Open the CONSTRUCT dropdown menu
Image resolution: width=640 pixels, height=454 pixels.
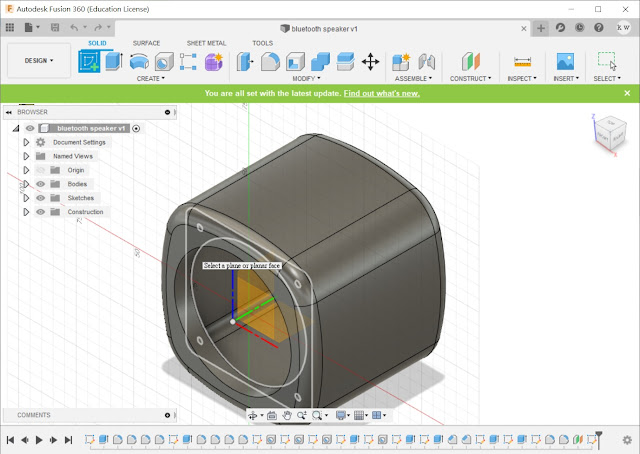[x=471, y=78]
